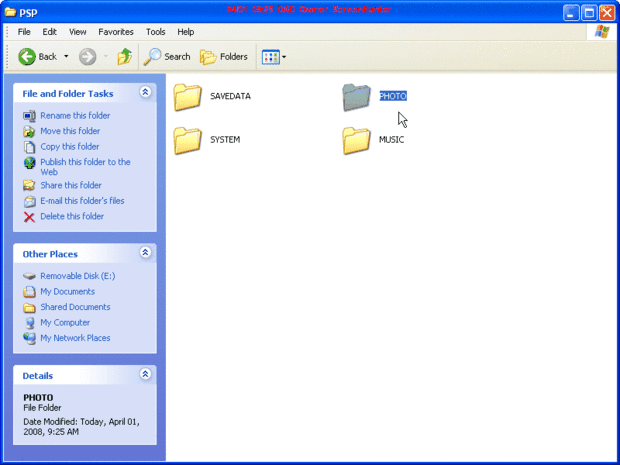620x465 pixels.
Task: Click the SAVEDATA folder name
Action: (230, 96)
